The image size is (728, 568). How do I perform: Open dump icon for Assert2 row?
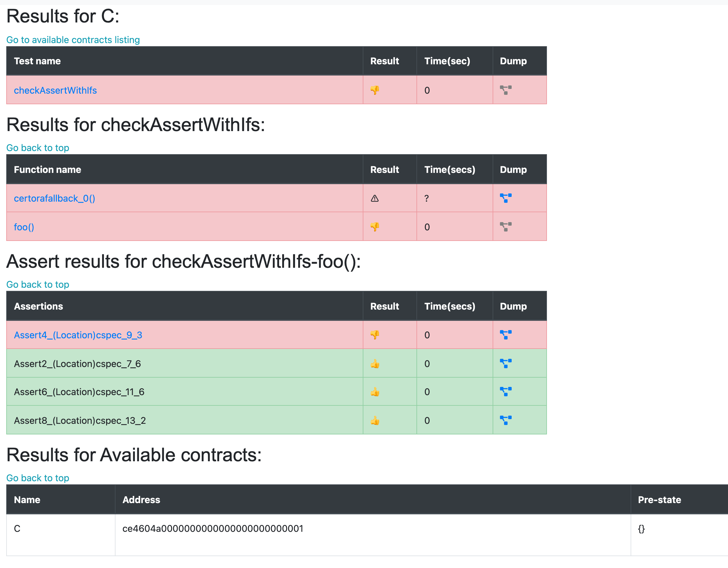[x=505, y=363]
